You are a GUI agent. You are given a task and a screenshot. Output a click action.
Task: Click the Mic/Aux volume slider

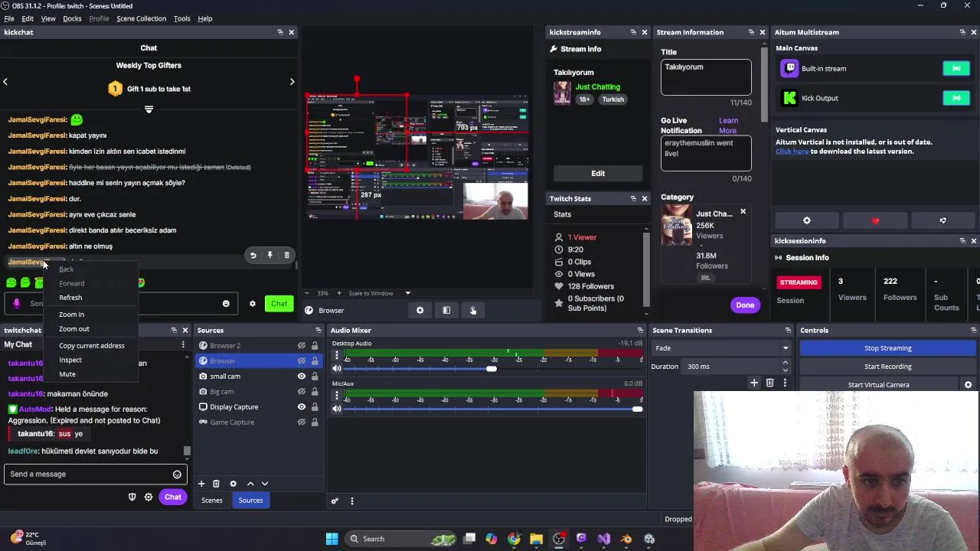click(493, 409)
